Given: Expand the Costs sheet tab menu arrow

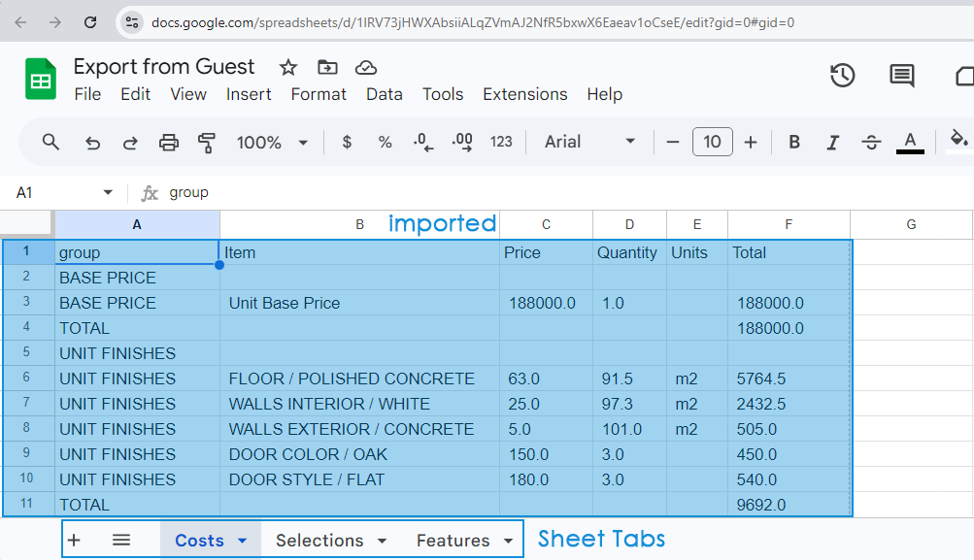Looking at the screenshot, I should pyautogui.click(x=243, y=541).
